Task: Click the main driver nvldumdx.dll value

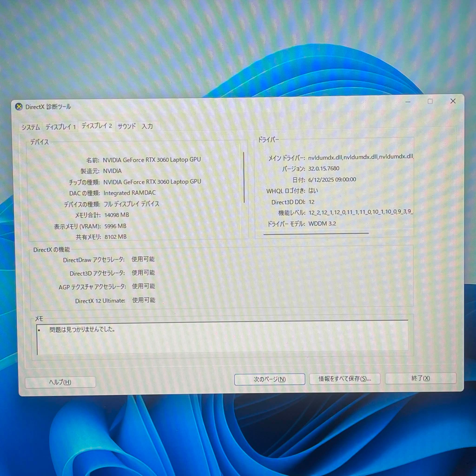Action: click(361, 157)
